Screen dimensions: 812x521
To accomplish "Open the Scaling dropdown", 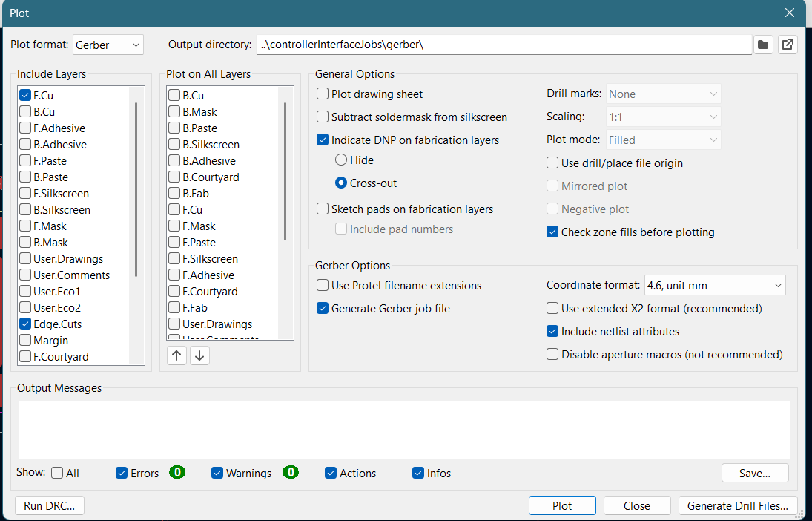I will point(664,117).
